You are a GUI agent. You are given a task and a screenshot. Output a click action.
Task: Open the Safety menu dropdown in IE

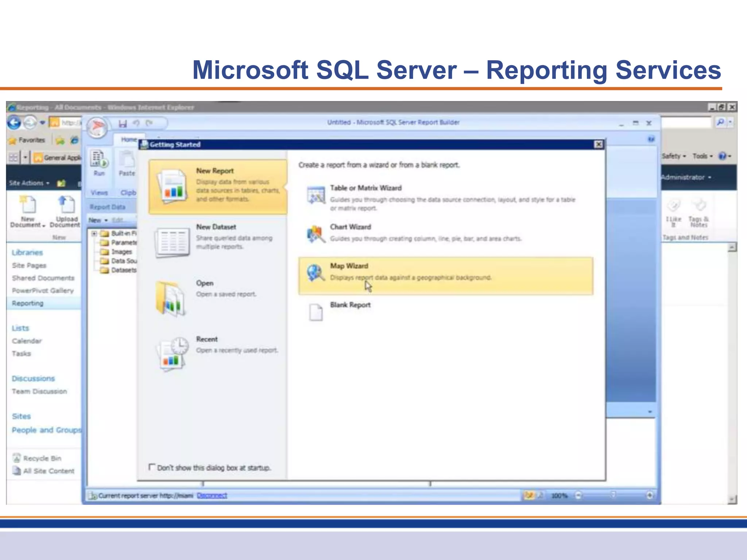(674, 156)
